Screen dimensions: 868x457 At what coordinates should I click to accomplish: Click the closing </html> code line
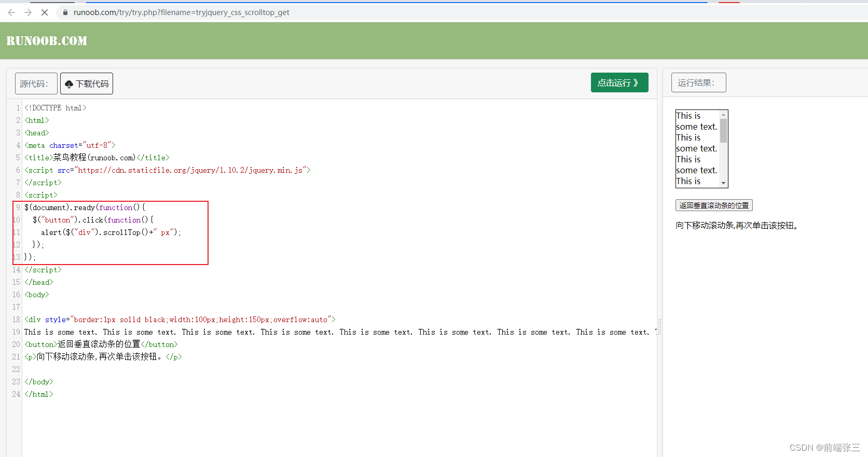[39, 394]
